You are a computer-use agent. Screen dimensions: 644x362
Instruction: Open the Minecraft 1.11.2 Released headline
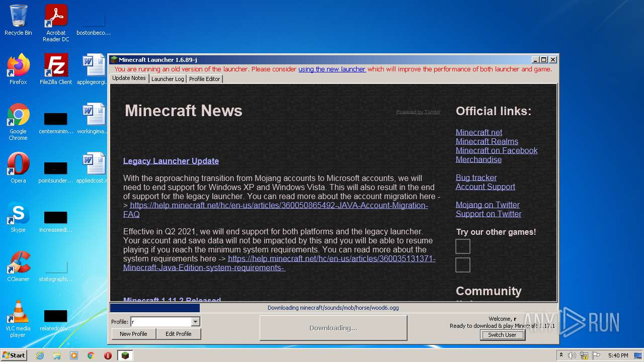click(172, 300)
